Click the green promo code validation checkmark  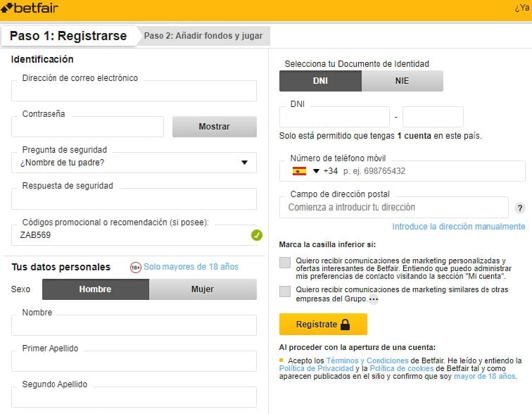(256, 235)
